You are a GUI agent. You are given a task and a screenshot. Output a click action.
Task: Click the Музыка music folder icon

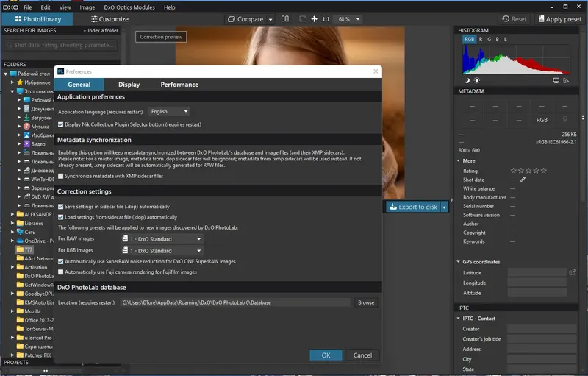26,126
